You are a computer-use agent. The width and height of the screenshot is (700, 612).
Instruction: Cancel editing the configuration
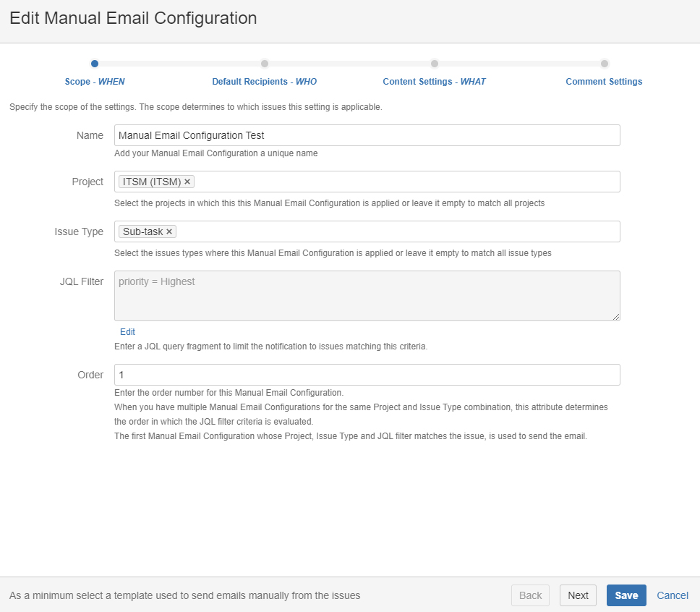coord(673,595)
